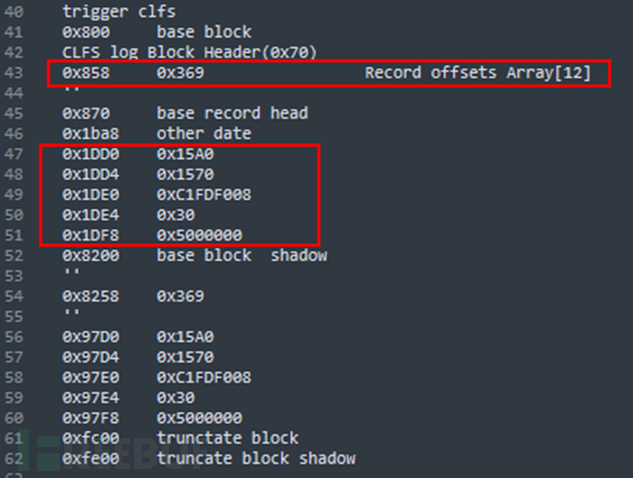This screenshot has width=633, height=478.
Task: Click 0x97E4 offset on line 59
Action: pos(91,398)
